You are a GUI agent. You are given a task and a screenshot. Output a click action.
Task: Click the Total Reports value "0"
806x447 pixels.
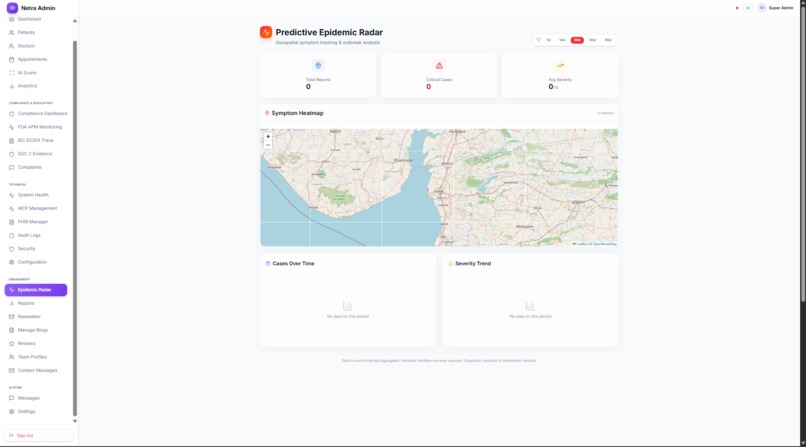tap(308, 87)
